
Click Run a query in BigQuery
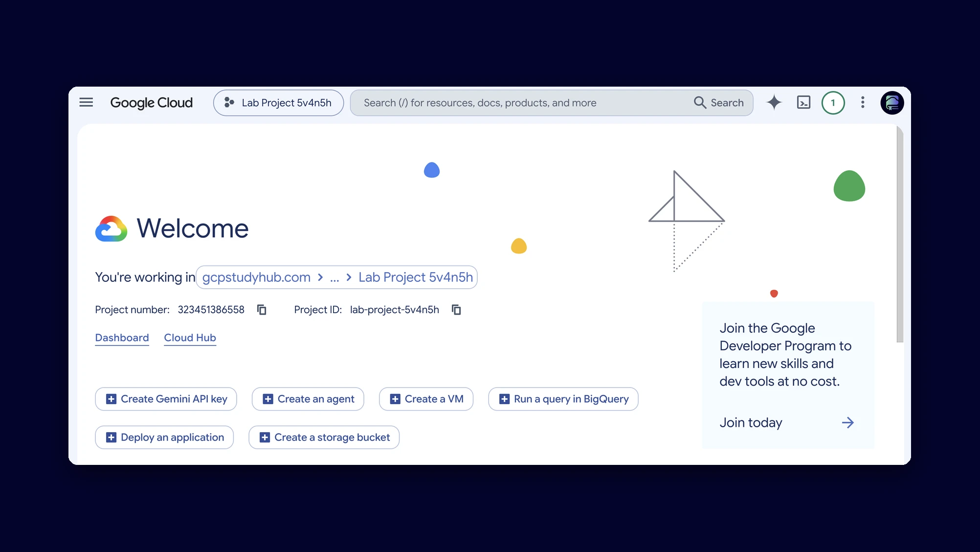(x=563, y=399)
